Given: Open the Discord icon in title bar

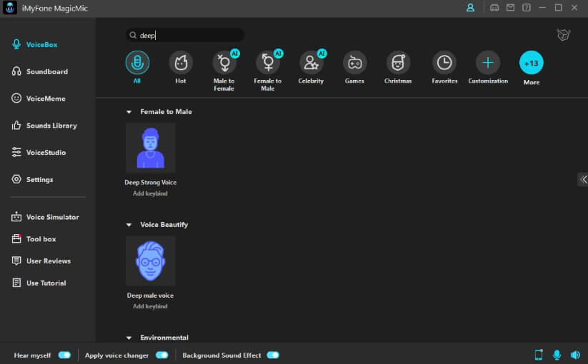Looking at the screenshot, I should (x=494, y=7).
